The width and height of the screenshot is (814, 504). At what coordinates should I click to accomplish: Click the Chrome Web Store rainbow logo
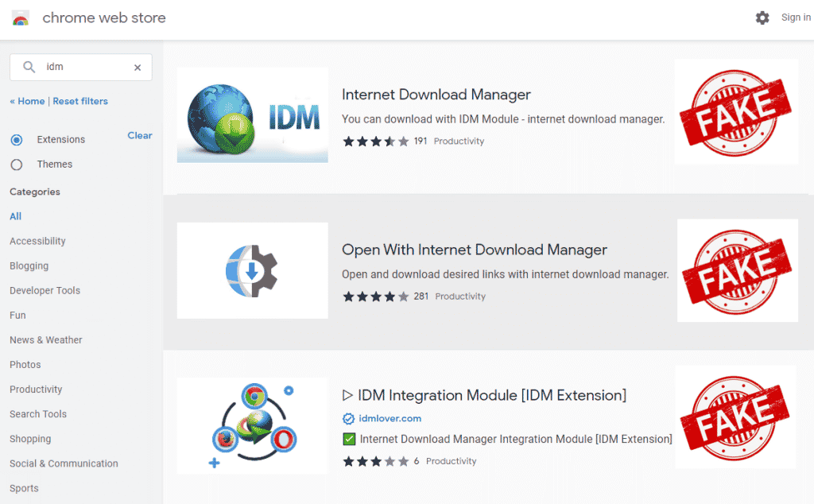pos(20,18)
